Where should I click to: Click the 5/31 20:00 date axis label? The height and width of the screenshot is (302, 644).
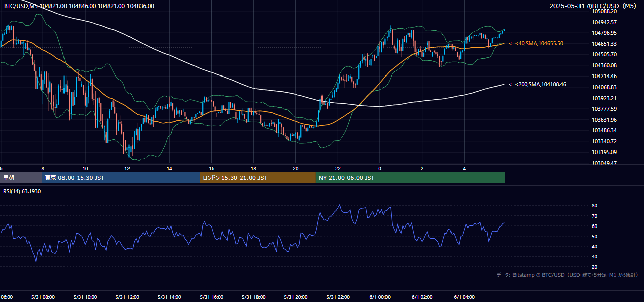296,297
